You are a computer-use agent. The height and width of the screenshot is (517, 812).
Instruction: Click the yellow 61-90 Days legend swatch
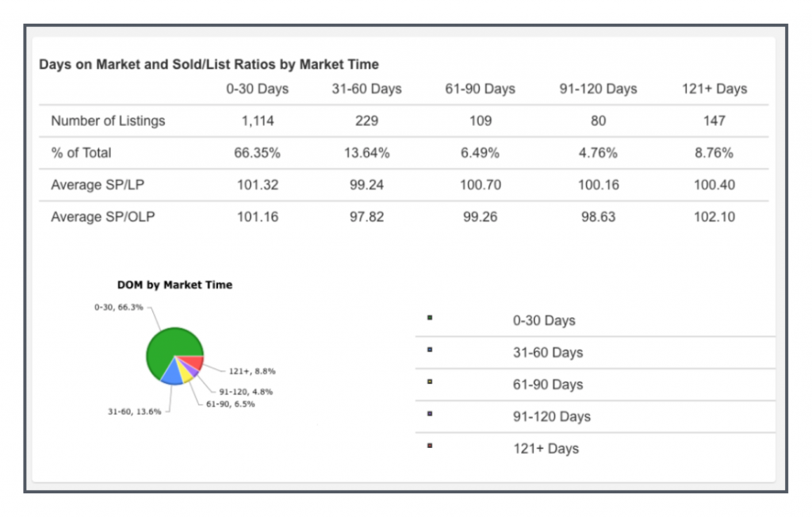pos(429,381)
